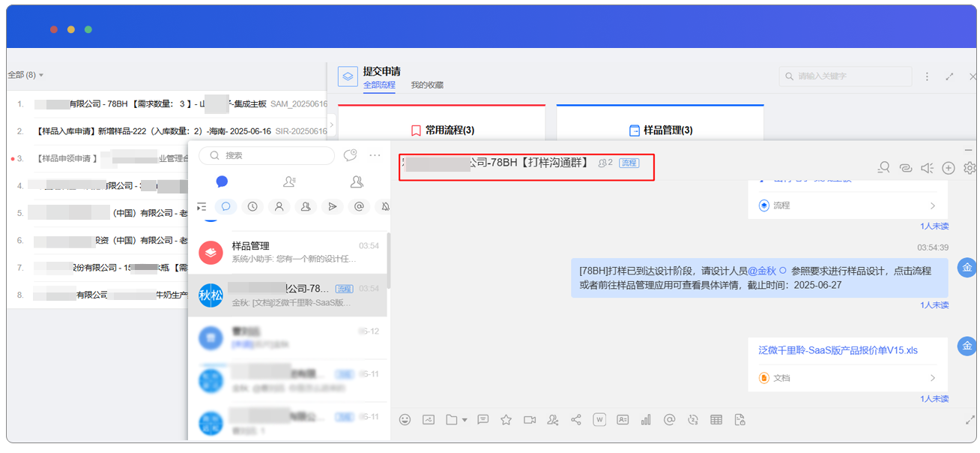
Task: Click the search-in-chat icon in chat header
Action: (x=884, y=168)
